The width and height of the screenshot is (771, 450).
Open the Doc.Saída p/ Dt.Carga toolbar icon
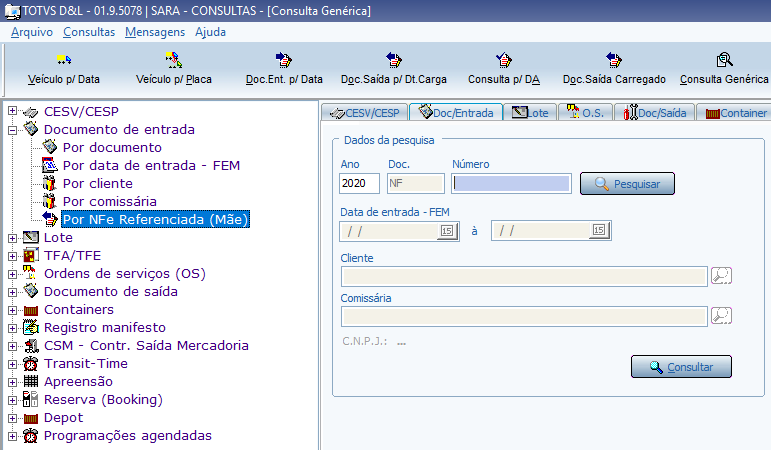(394, 60)
